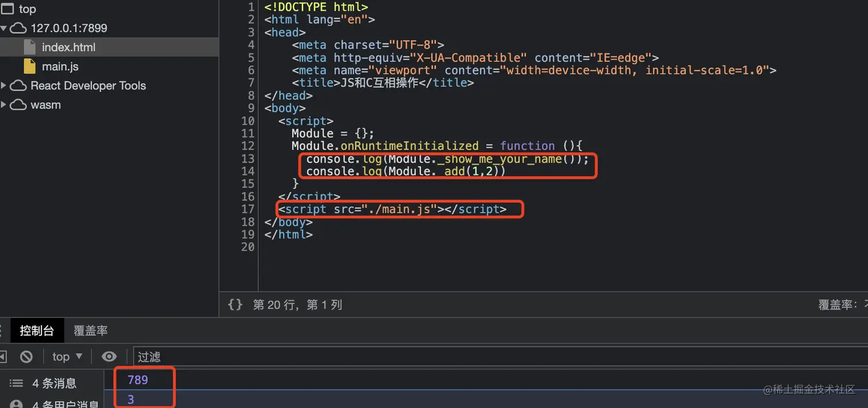Select the top frame item
868x408 pixels.
point(27,9)
